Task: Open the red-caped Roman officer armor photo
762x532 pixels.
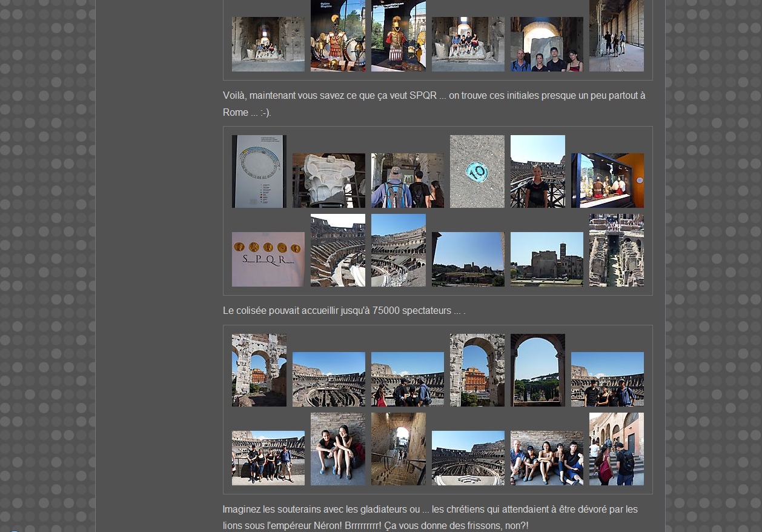Action: 398,36
